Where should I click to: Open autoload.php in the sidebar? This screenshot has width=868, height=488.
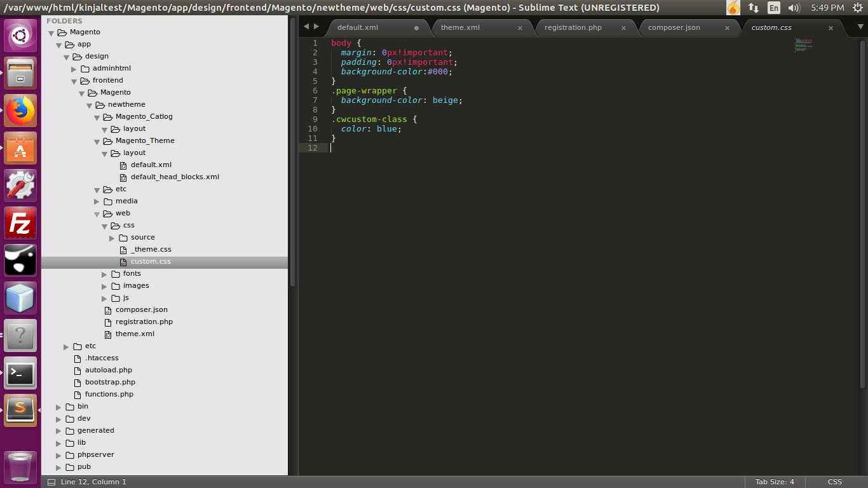coord(109,370)
